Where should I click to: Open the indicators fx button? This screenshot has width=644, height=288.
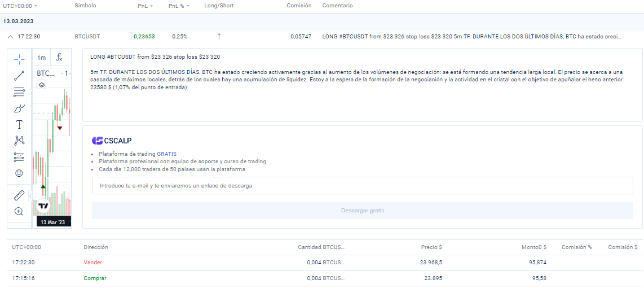coord(59,58)
